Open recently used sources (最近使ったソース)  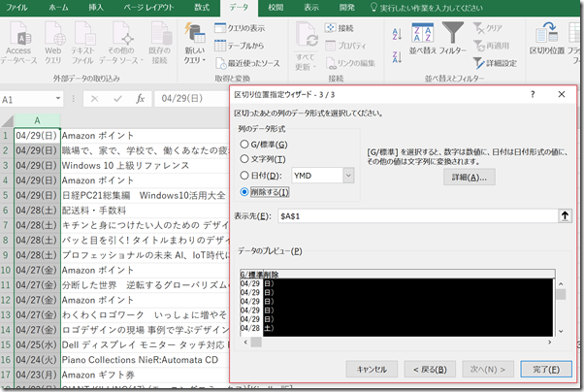pyautogui.click(x=247, y=63)
